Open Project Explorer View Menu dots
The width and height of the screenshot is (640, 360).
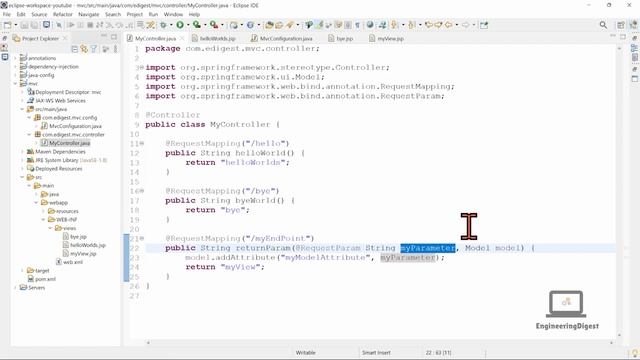pyautogui.click(x=116, y=49)
